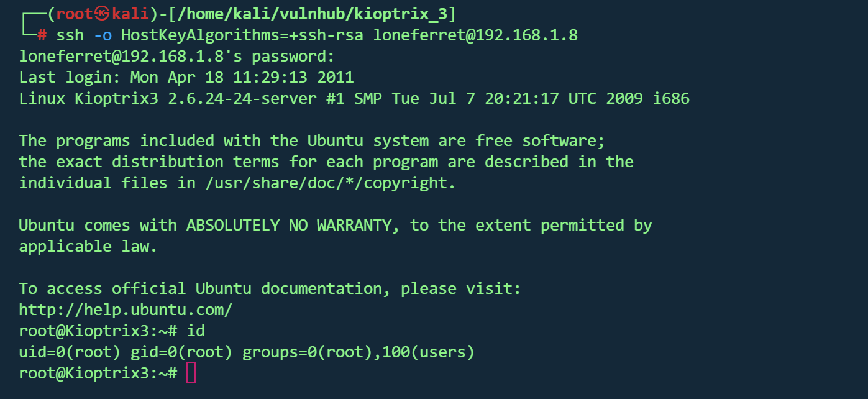
Task: Click the uid=0(root) output text
Action: (x=70, y=352)
